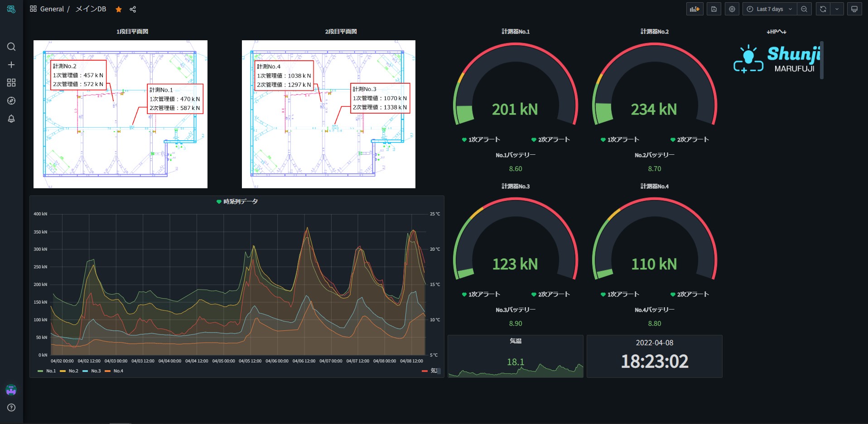Screen dimensions: 868x424
Task: Go to General folder breadcrumb
Action: (52, 9)
